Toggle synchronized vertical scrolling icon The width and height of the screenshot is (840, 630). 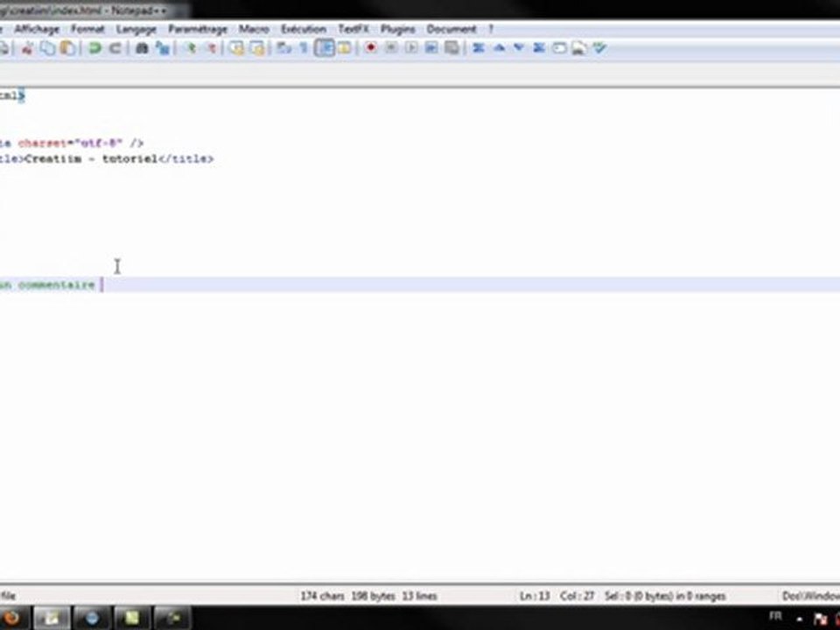[237, 49]
